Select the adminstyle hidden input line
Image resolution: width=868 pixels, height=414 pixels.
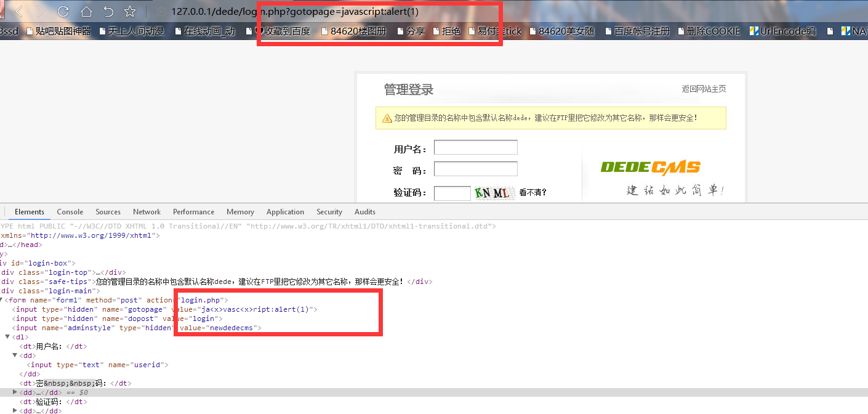(137, 328)
